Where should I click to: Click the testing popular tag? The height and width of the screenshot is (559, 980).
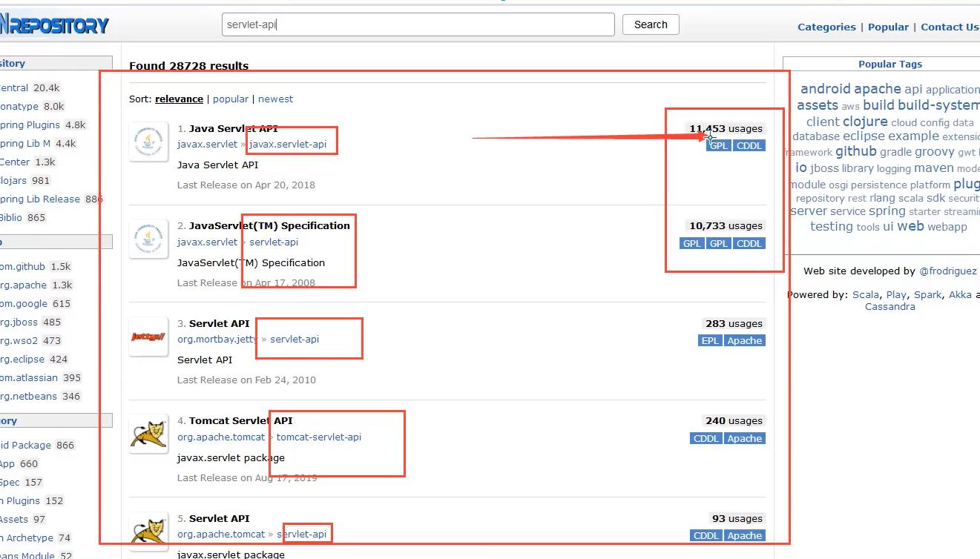click(x=832, y=226)
